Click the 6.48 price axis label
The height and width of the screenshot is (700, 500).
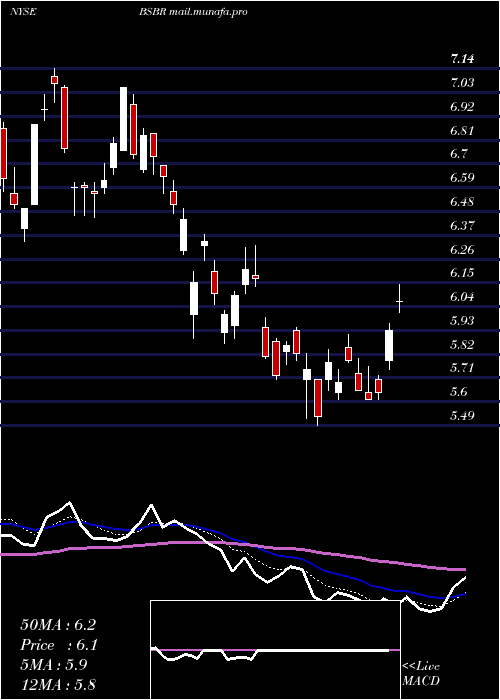(x=462, y=202)
